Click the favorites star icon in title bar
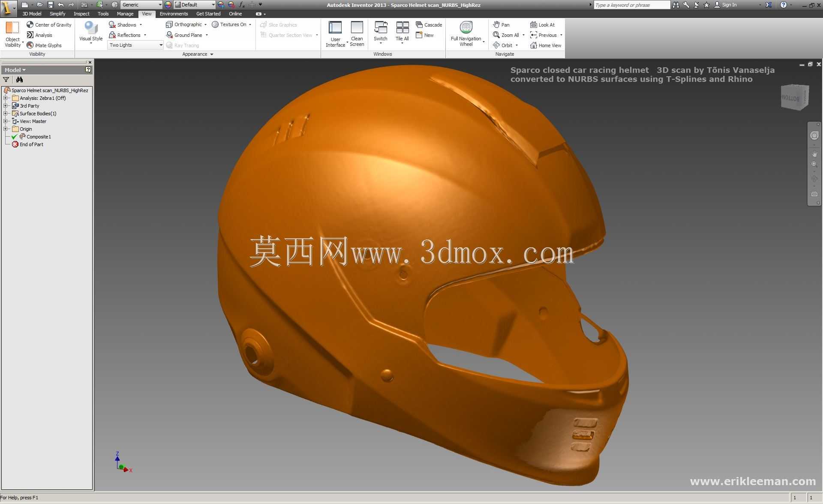The height and width of the screenshot is (504, 823). (x=707, y=5)
